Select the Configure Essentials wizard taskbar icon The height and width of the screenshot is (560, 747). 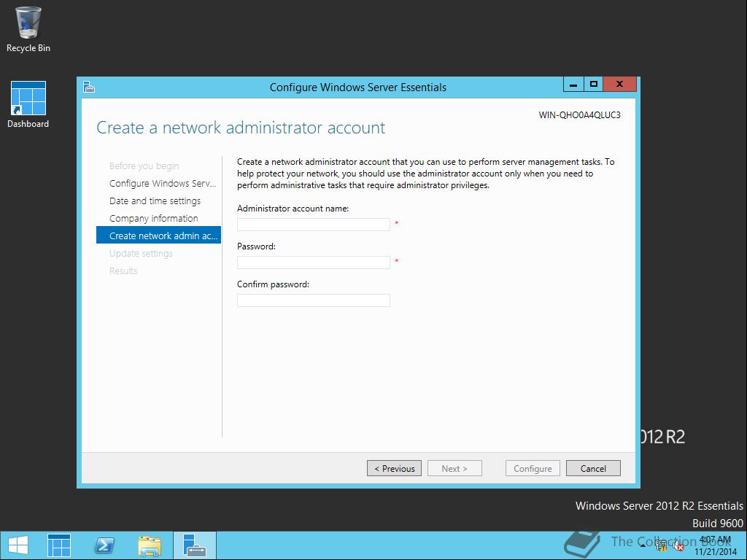[194, 545]
